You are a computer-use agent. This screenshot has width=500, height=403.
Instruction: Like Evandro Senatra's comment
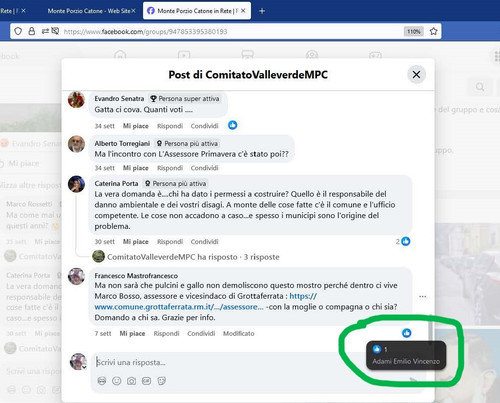135,126
